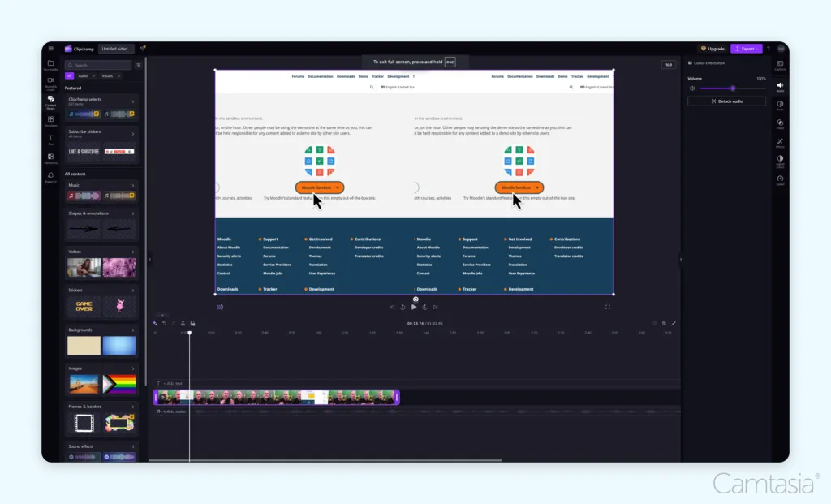Skip to the start of the video
This screenshot has width=831, height=504.
pyautogui.click(x=392, y=307)
